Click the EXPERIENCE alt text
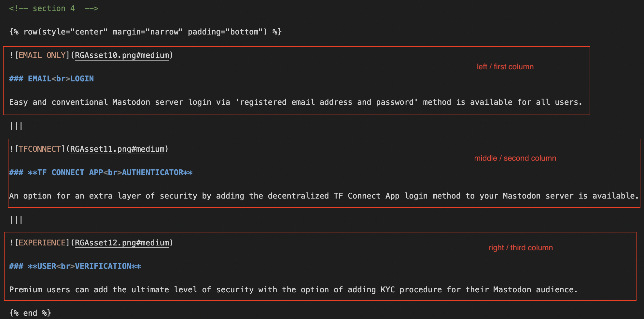The image size is (644, 319). pyautogui.click(x=42, y=243)
